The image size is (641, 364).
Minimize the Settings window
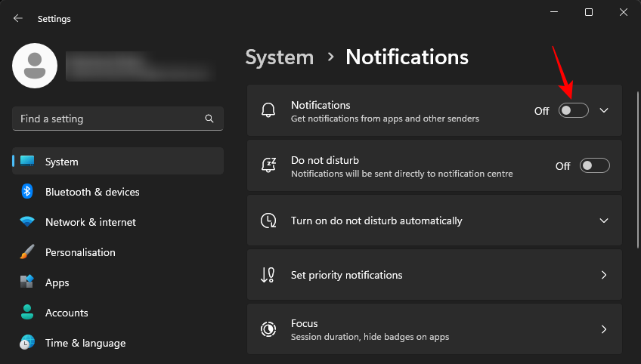click(x=554, y=12)
